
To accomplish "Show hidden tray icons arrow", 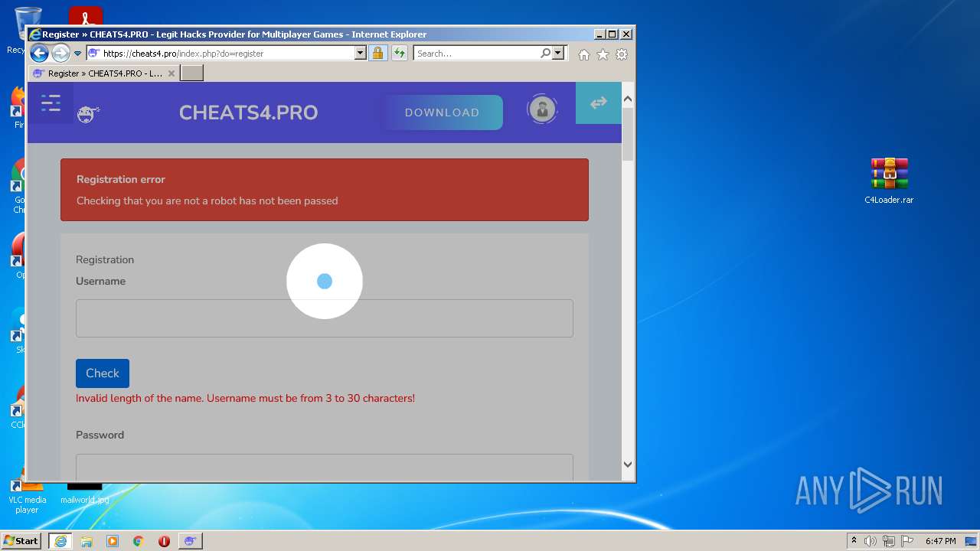I will pos(854,541).
